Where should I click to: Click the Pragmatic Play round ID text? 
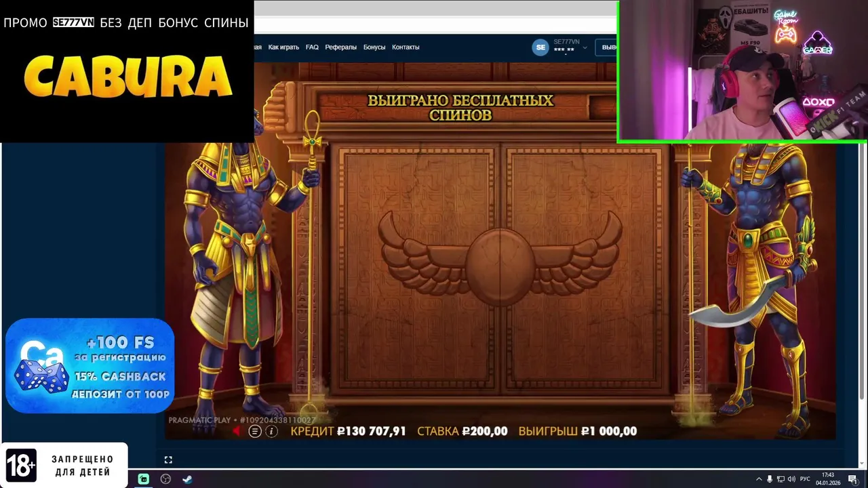pos(241,420)
